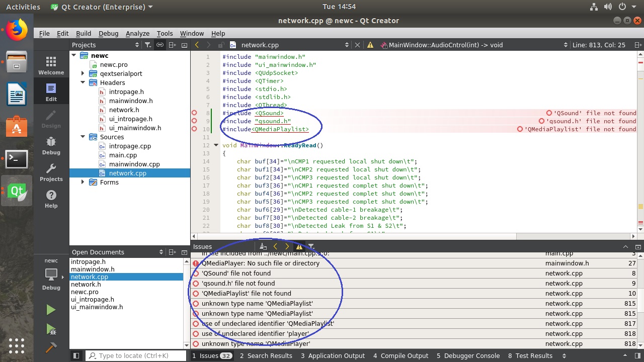The width and height of the screenshot is (644, 362).
Task: Expand the qextserialport node
Action: pyautogui.click(x=83, y=73)
